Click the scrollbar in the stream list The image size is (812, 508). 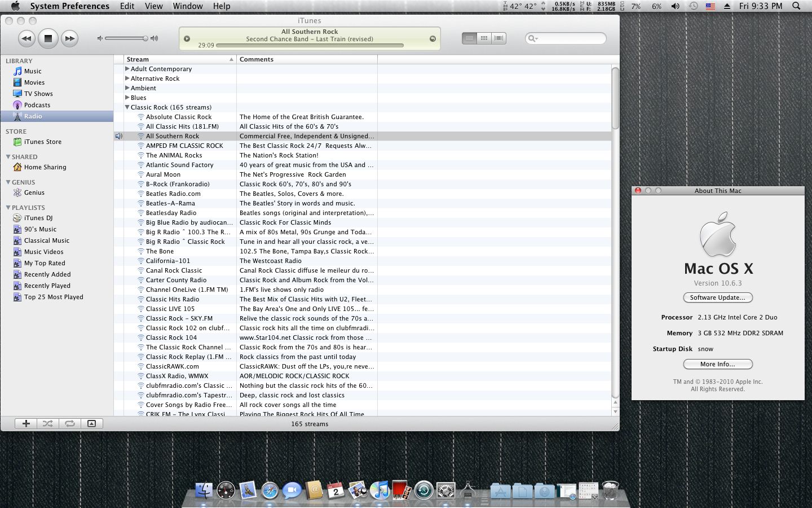[615, 98]
